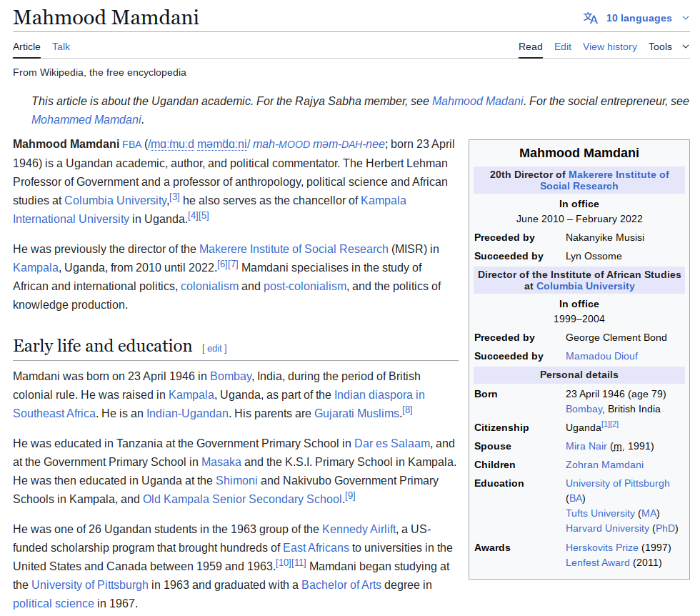Screen dimensions: 700x616
Task: Open citation reference [5]
Action: (204, 216)
